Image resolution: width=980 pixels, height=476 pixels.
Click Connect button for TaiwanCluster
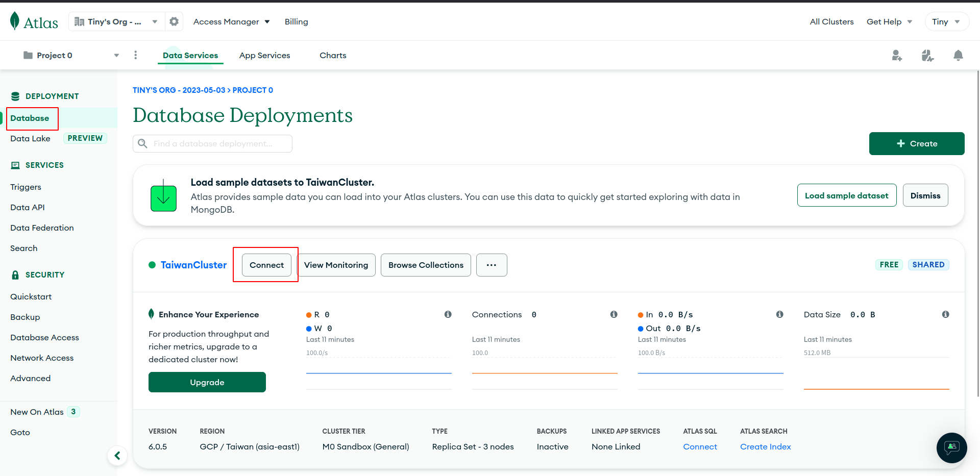(x=266, y=265)
